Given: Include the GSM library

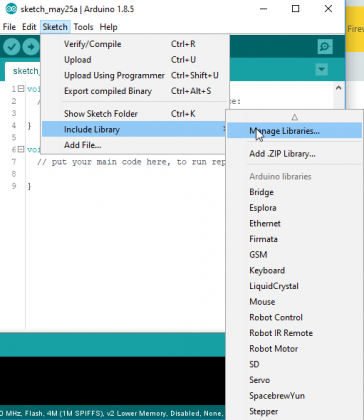Looking at the screenshot, I should point(294,255).
